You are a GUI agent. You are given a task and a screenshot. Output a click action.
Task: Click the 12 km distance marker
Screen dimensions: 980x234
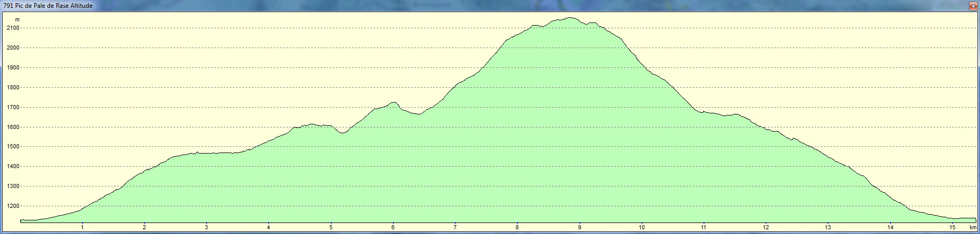tap(766, 227)
